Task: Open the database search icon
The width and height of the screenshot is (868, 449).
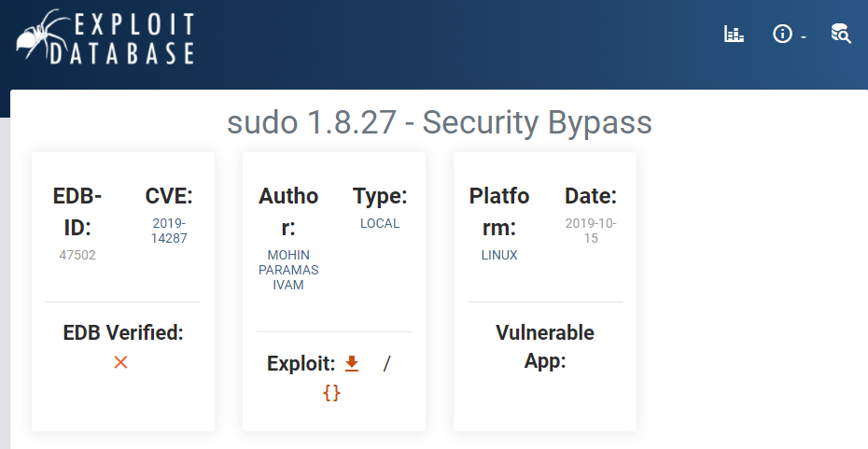Action: click(840, 34)
